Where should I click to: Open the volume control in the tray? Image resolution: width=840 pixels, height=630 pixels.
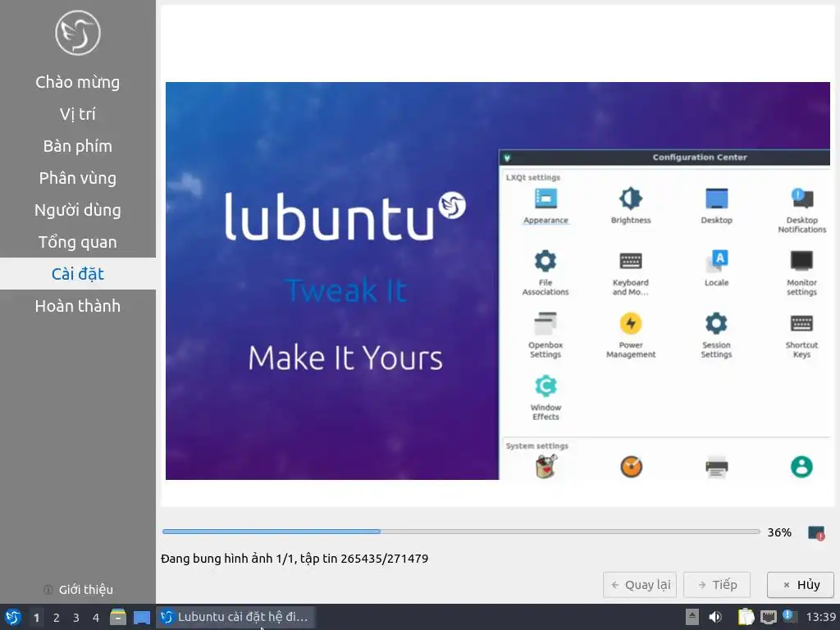tap(715, 617)
